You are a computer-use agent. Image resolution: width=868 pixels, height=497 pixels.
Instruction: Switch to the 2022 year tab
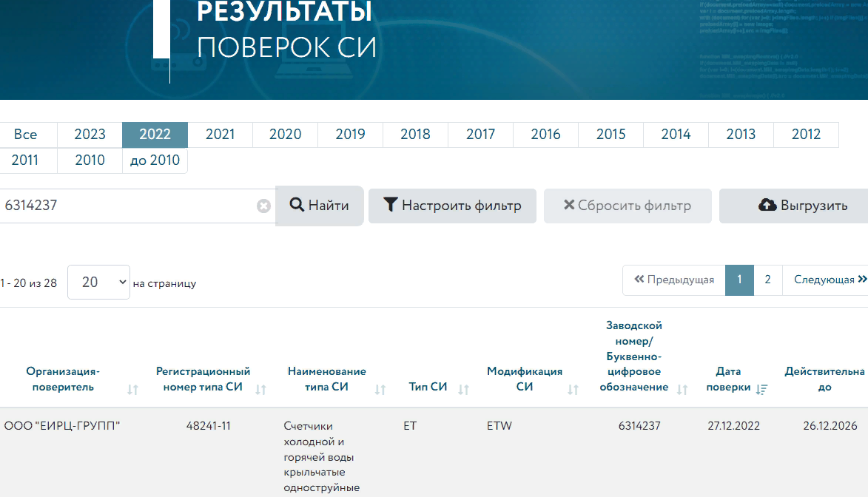click(155, 135)
